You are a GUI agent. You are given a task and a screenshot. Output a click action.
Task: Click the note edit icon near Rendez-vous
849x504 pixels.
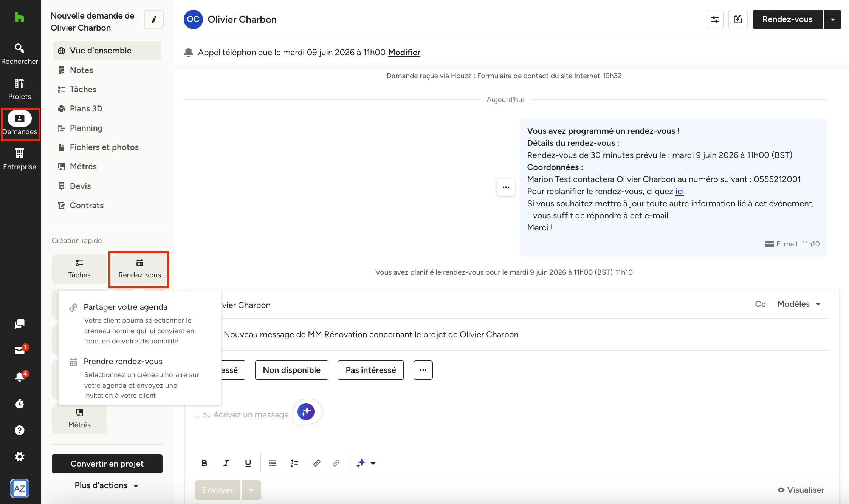coord(738,19)
